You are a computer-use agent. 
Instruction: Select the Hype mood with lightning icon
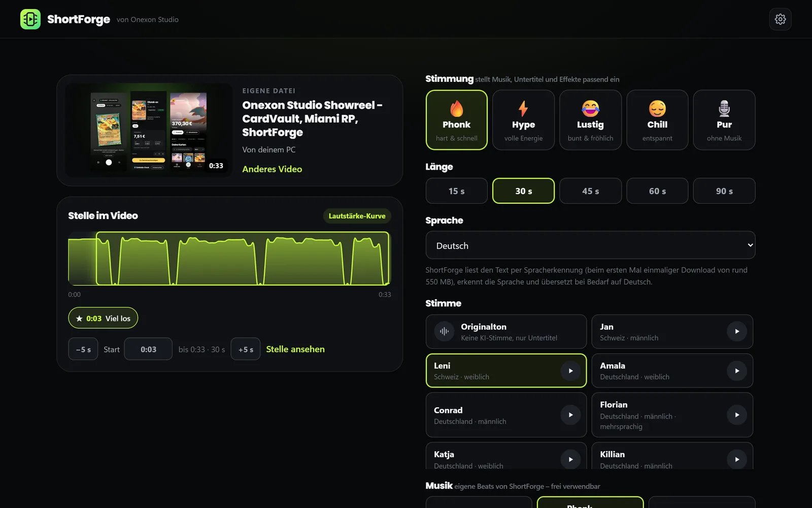click(523, 120)
